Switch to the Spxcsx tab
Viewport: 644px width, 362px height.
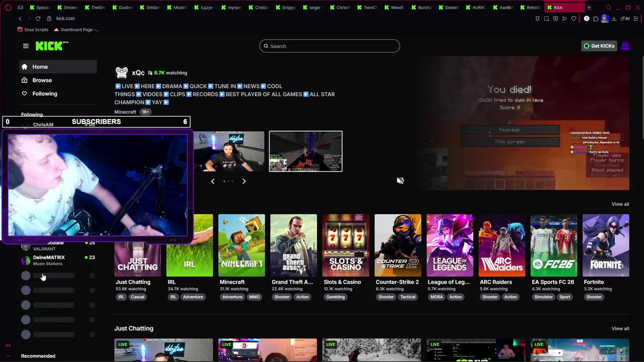(39, 8)
